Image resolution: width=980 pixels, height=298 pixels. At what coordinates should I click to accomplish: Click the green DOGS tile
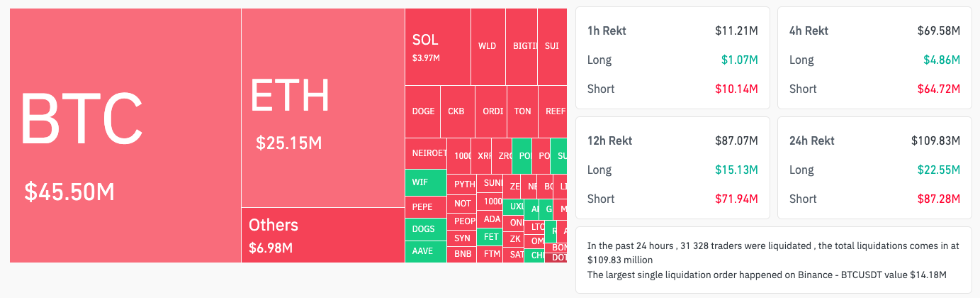pos(425,229)
